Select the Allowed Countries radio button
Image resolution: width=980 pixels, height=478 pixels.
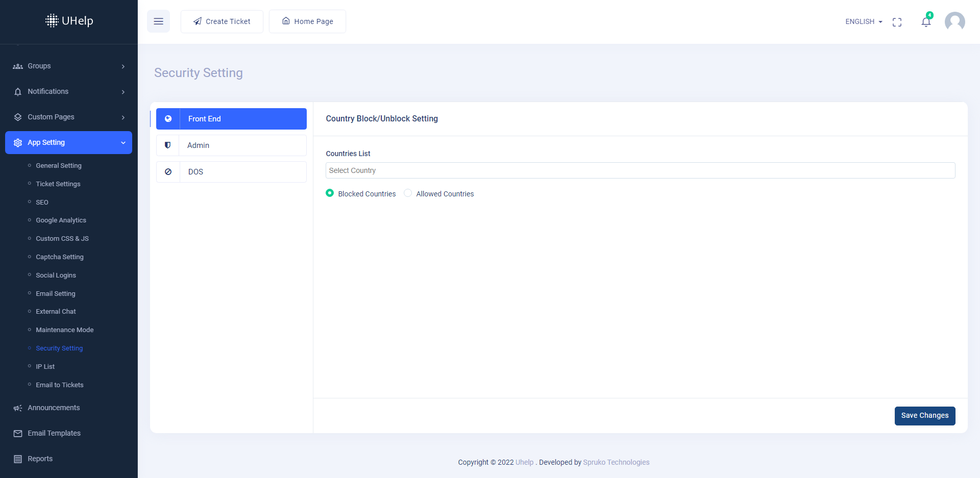[408, 193]
